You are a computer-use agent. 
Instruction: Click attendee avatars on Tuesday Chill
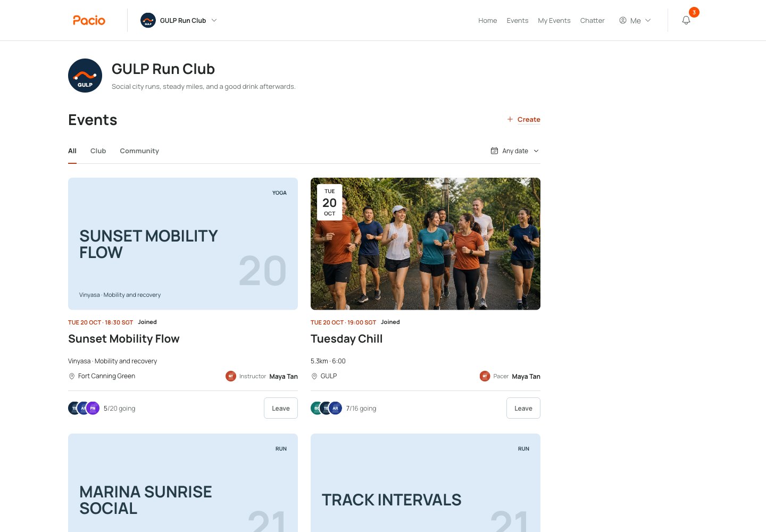coord(327,408)
